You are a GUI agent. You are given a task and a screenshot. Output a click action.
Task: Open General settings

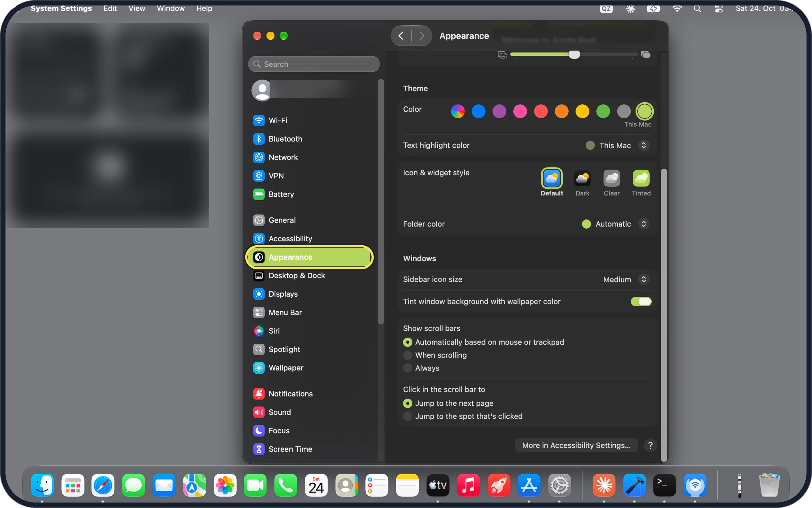310,220
